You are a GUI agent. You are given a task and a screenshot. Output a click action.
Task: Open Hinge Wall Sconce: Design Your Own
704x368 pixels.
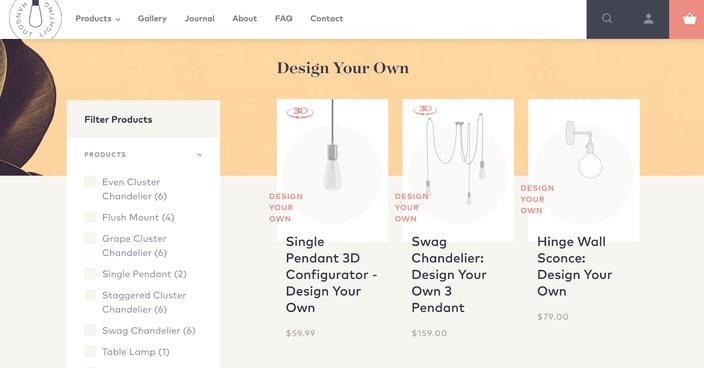tap(575, 267)
